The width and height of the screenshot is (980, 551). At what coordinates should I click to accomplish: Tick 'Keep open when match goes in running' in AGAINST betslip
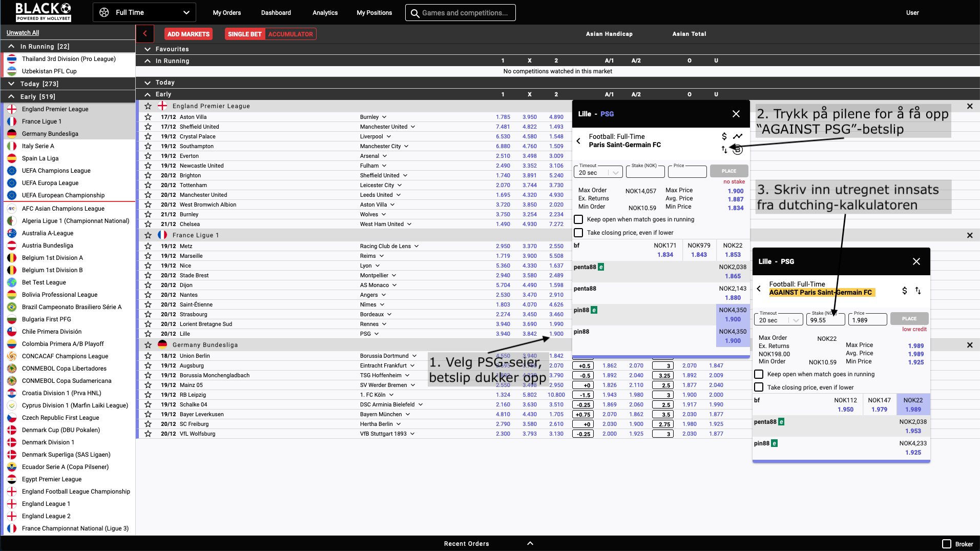[759, 374]
